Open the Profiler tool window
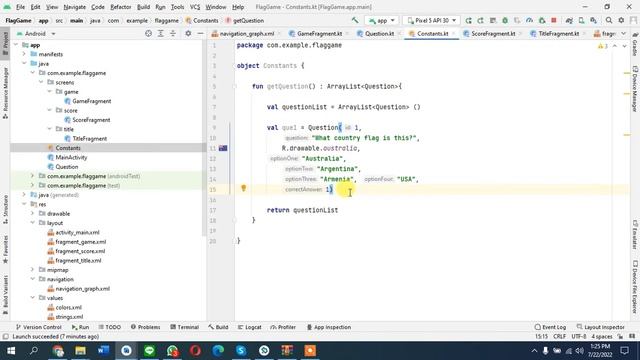Viewport: 640px width, 360px height. tap(283, 327)
